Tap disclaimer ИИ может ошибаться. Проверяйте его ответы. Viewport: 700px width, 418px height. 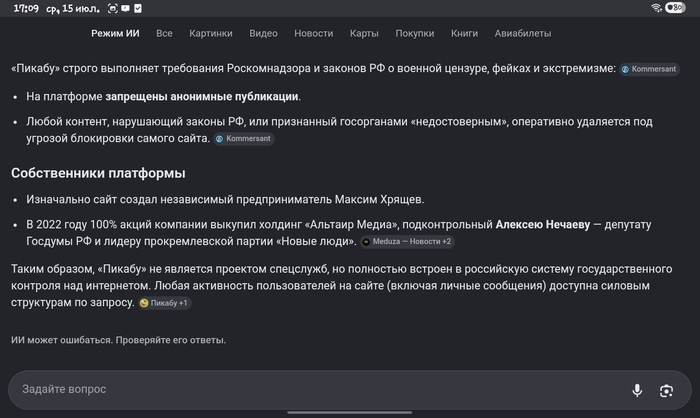(118, 340)
